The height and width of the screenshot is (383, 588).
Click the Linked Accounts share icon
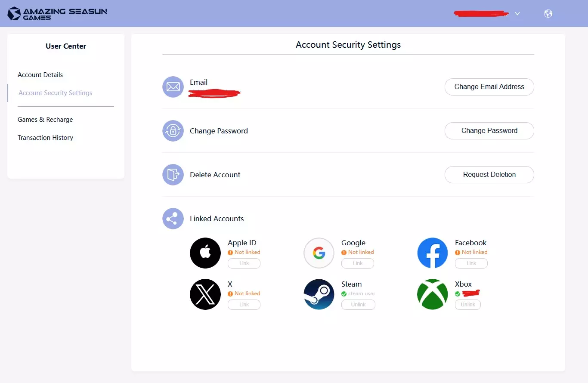coord(173,219)
